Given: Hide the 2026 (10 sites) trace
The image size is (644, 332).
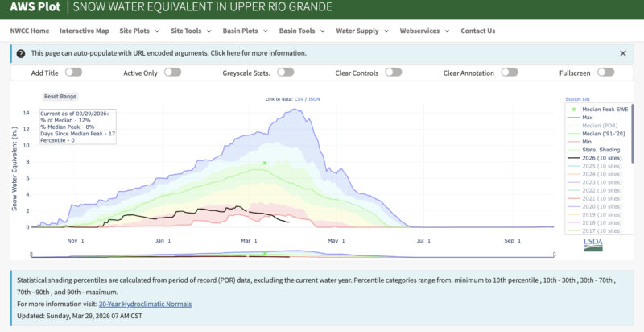Looking at the screenshot, I should click(x=600, y=157).
